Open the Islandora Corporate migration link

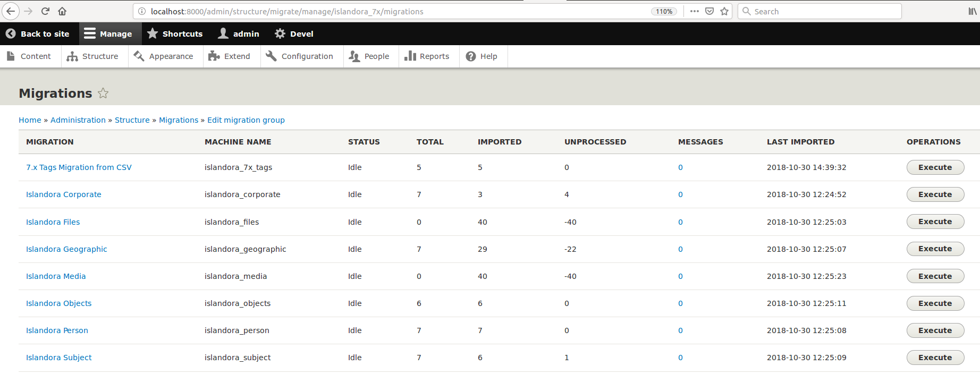point(64,194)
